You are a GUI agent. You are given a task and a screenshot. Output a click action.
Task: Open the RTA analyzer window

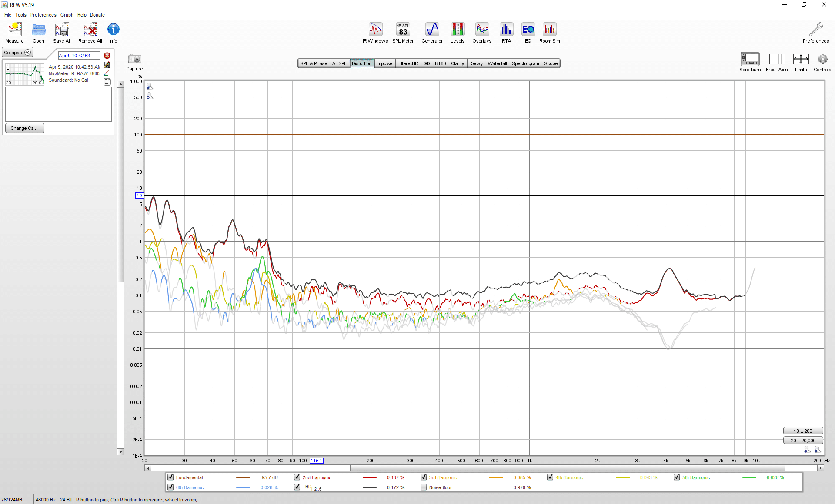point(506,33)
